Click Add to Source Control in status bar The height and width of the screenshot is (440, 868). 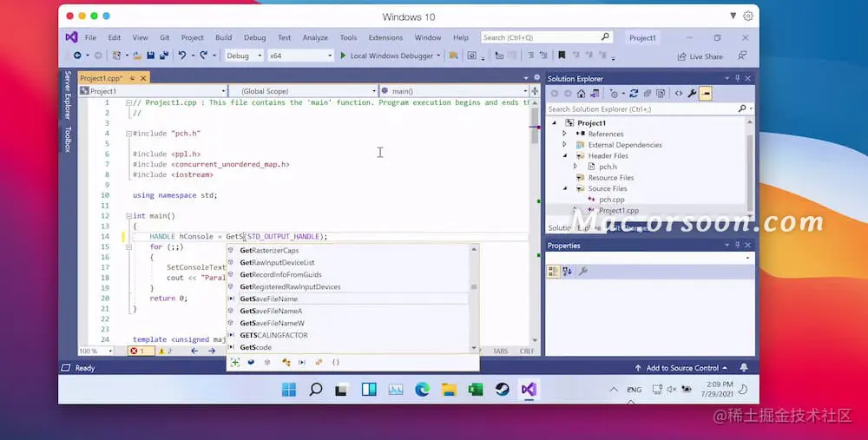(681, 367)
